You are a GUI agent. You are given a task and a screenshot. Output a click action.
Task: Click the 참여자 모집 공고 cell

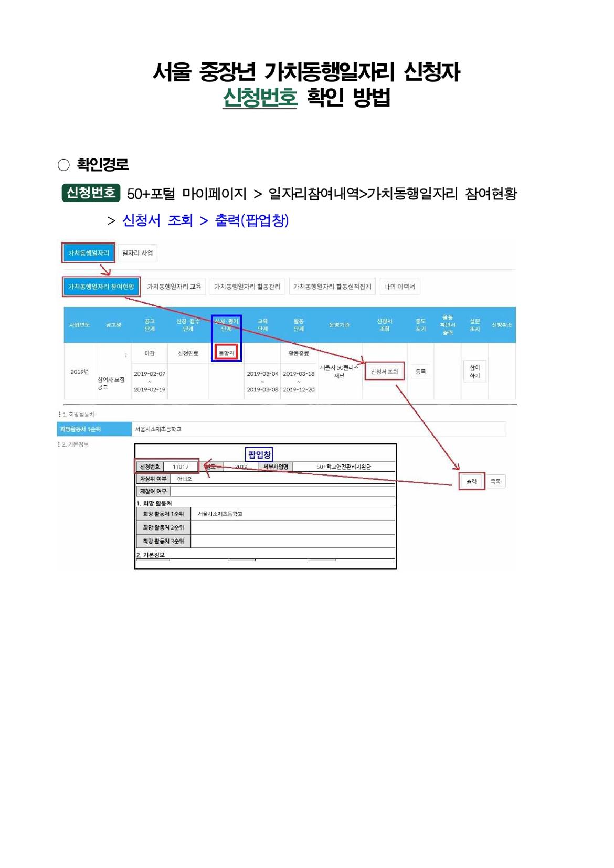(x=111, y=383)
